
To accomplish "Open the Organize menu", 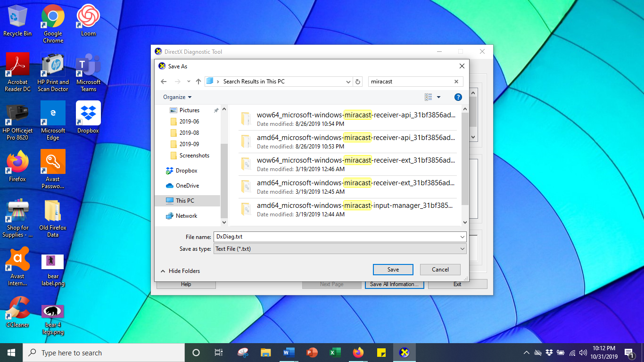I will coord(177,97).
